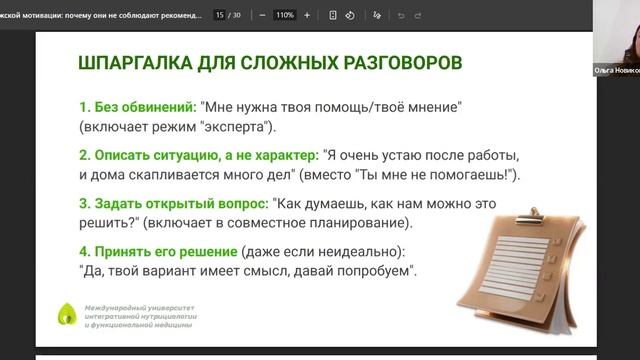The height and width of the screenshot is (360, 640).
Task: Toggle the fit to page icon
Action: (x=333, y=16)
